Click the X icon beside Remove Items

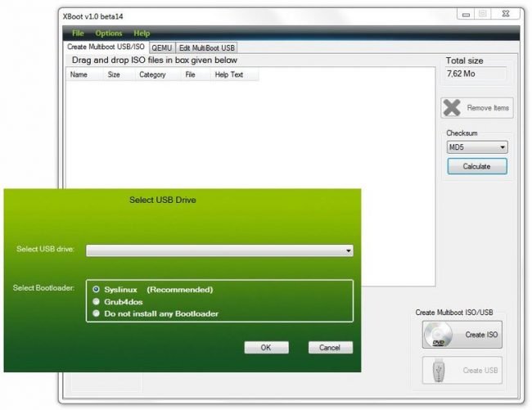coord(453,107)
